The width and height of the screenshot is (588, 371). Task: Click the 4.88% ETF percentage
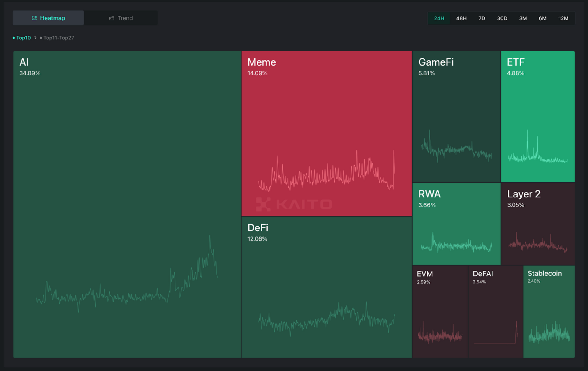point(515,73)
